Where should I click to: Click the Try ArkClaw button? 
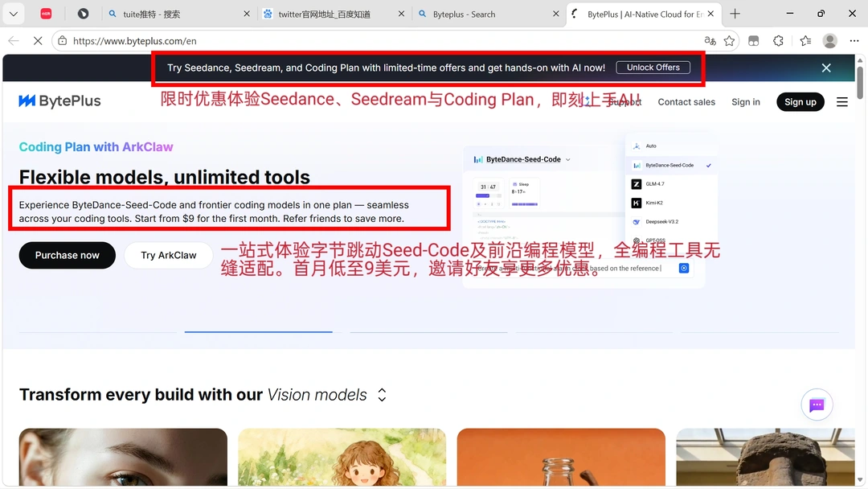click(168, 255)
